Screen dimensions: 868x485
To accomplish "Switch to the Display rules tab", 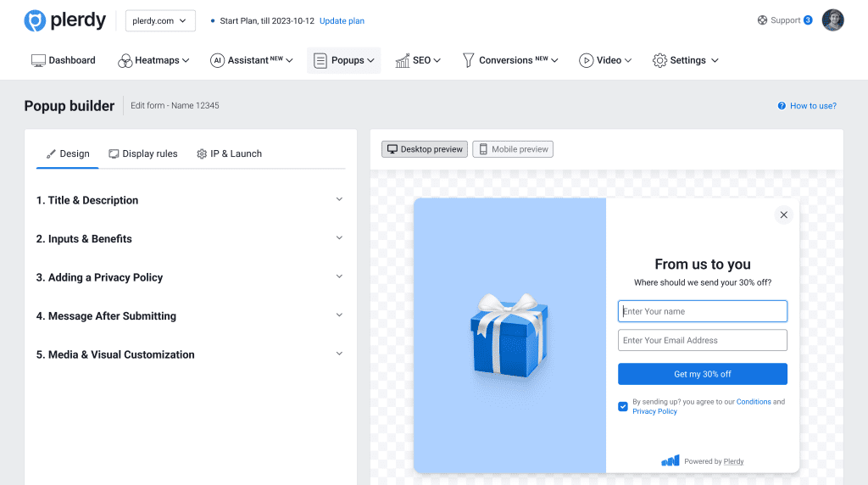I will point(143,153).
